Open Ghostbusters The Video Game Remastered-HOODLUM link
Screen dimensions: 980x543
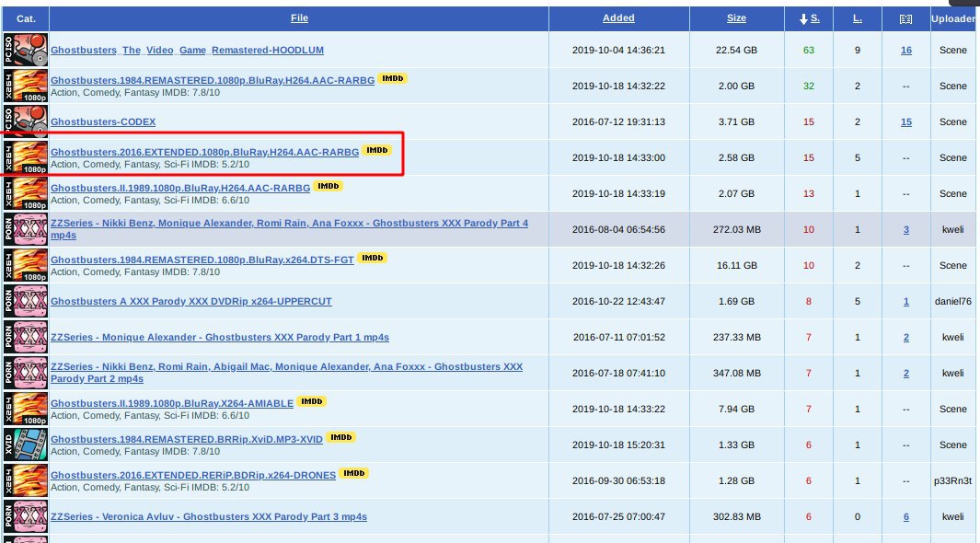click(x=187, y=50)
